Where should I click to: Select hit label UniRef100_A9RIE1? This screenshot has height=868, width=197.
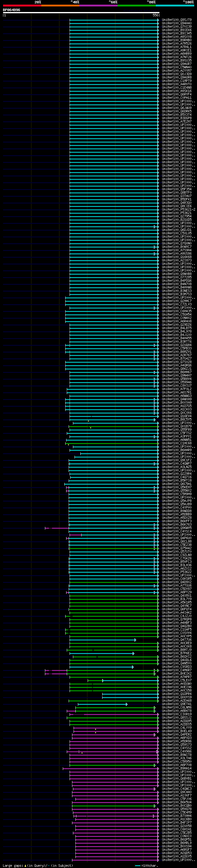tap(177, 50)
